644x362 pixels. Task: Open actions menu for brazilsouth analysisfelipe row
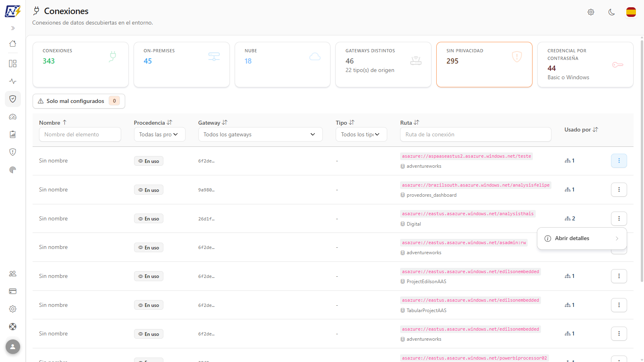(619, 189)
